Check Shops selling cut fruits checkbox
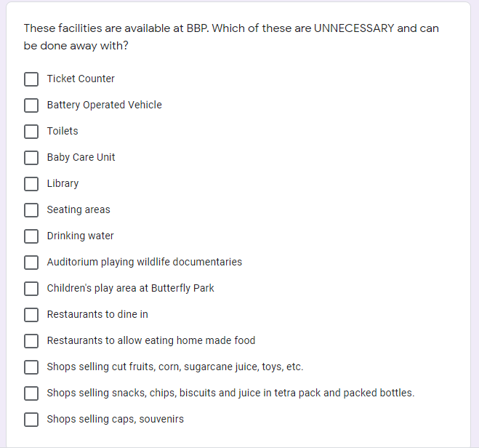Viewport: 479px width, 448px height. coord(31,367)
